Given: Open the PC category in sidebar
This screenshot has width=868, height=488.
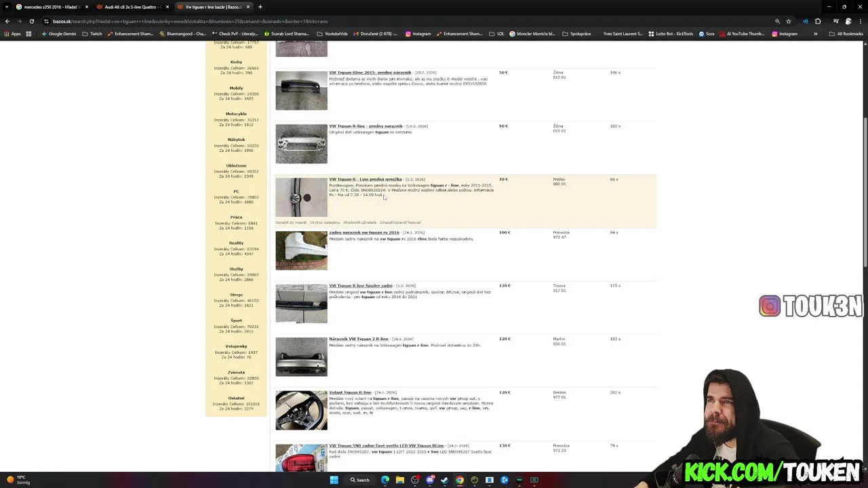Looking at the screenshot, I should point(236,191).
